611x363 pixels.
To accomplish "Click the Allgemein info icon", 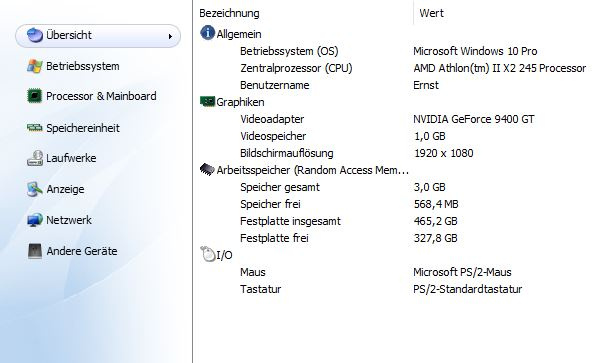I will [207, 33].
